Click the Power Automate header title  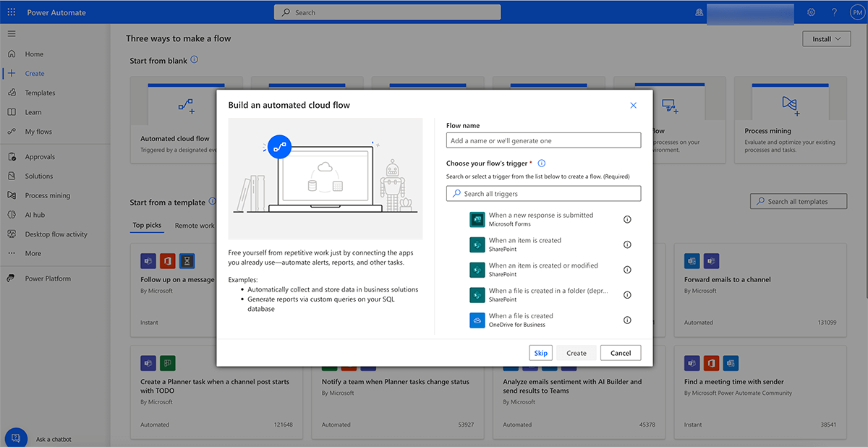[x=56, y=12]
